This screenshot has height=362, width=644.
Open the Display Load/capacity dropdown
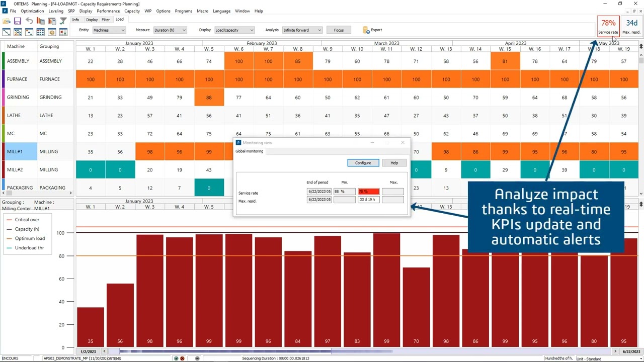tap(234, 30)
